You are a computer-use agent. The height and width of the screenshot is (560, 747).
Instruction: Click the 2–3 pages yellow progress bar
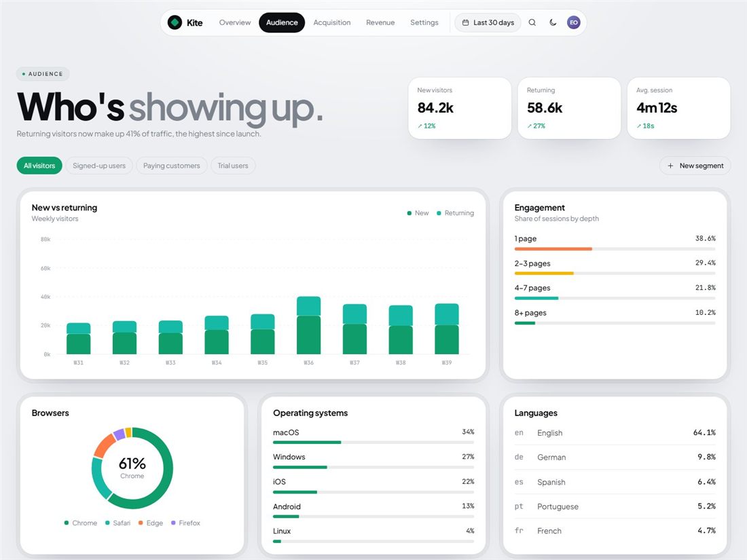(x=544, y=274)
